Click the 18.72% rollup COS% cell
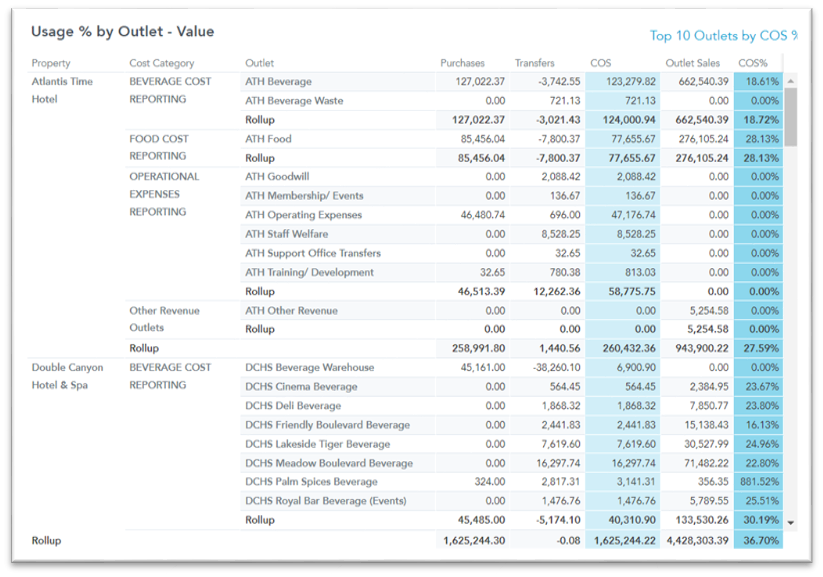This screenshot has width=823, height=577. tap(758, 120)
